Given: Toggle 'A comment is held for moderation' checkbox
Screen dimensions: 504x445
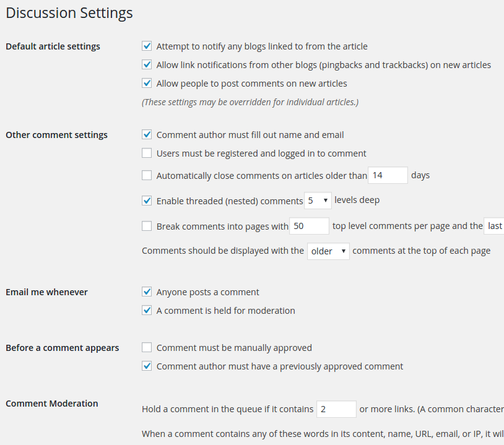Looking at the screenshot, I should point(147,311).
